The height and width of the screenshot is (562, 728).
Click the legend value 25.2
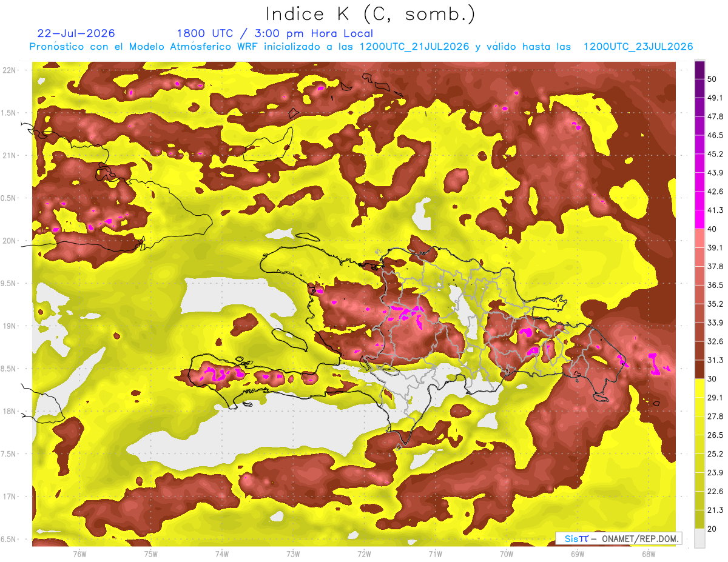coord(715,453)
